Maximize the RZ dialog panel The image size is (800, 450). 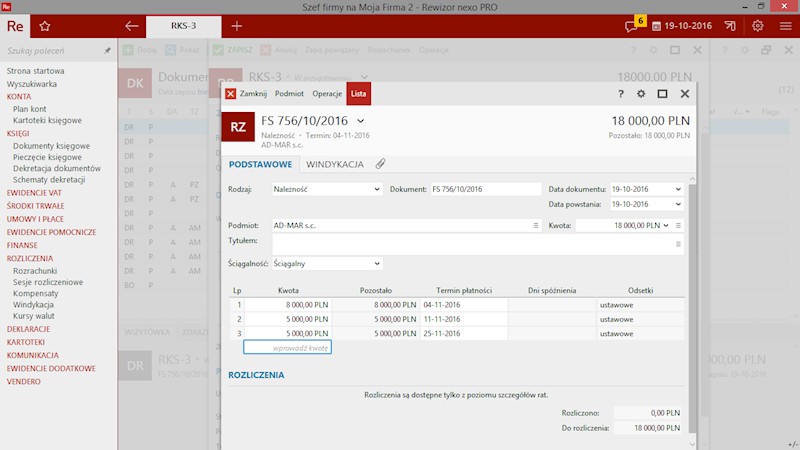662,94
